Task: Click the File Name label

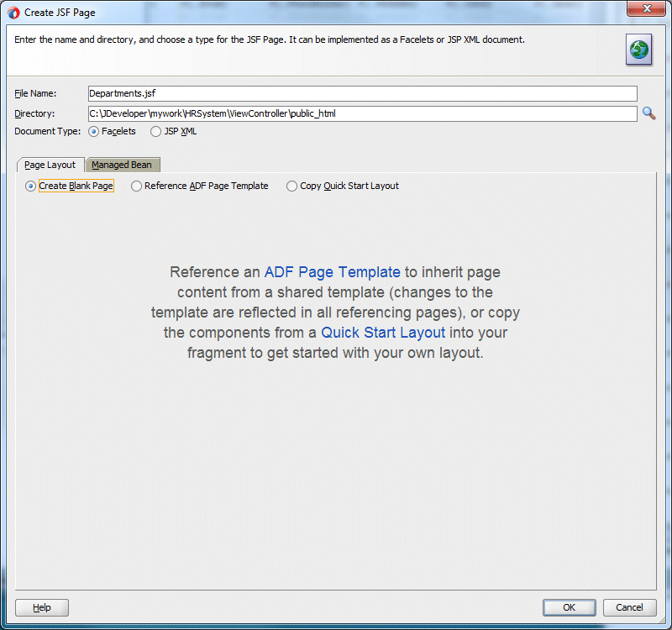Action: point(35,93)
